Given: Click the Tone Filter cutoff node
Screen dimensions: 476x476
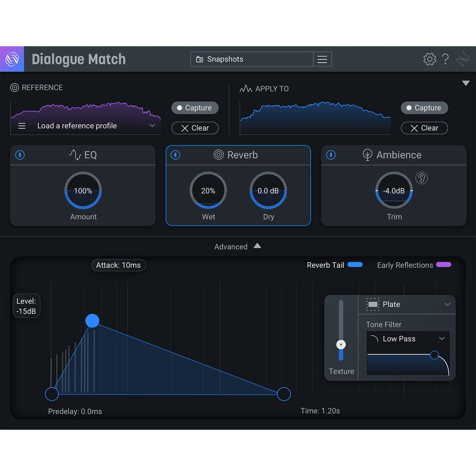Looking at the screenshot, I should (434, 355).
